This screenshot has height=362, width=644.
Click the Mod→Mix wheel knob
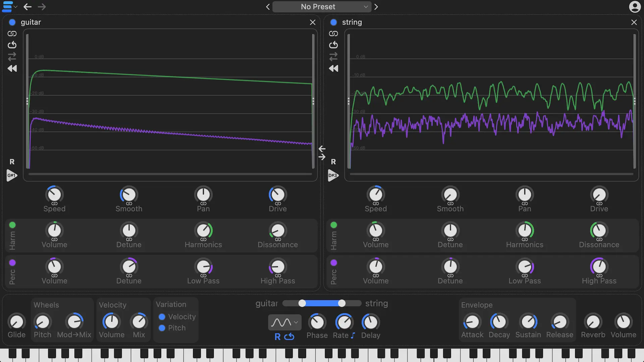pos(74,322)
